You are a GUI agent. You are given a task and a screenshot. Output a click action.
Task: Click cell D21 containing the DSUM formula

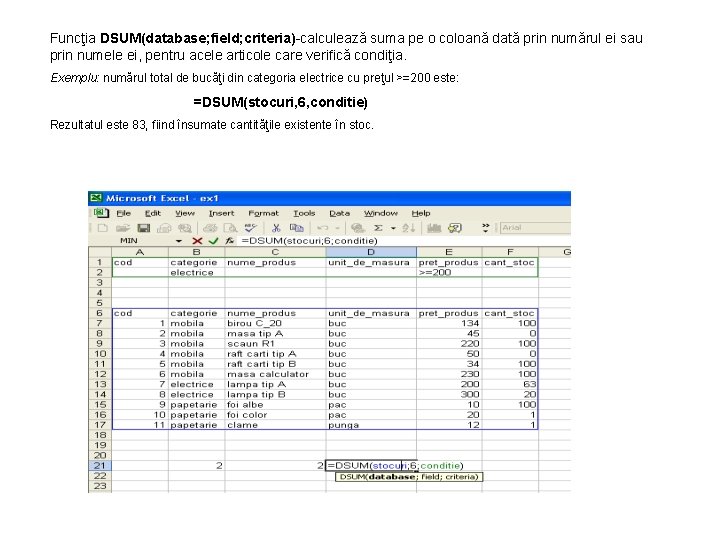tap(371, 466)
